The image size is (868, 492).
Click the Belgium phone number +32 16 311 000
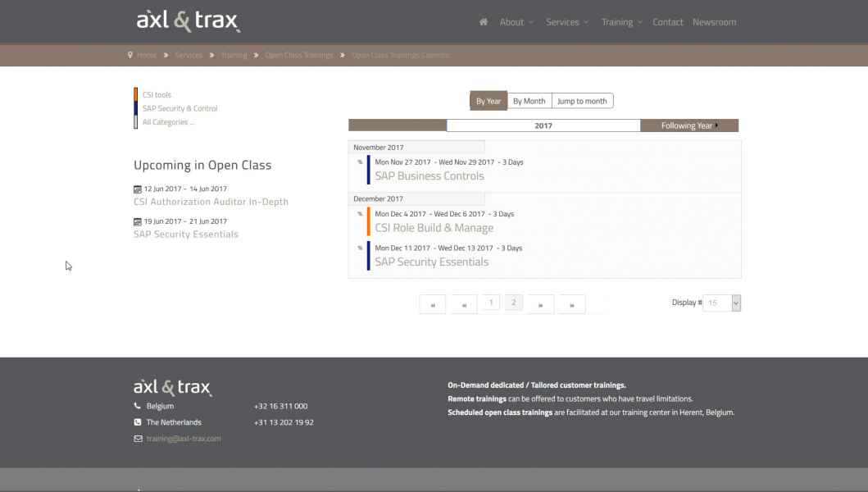280,406
